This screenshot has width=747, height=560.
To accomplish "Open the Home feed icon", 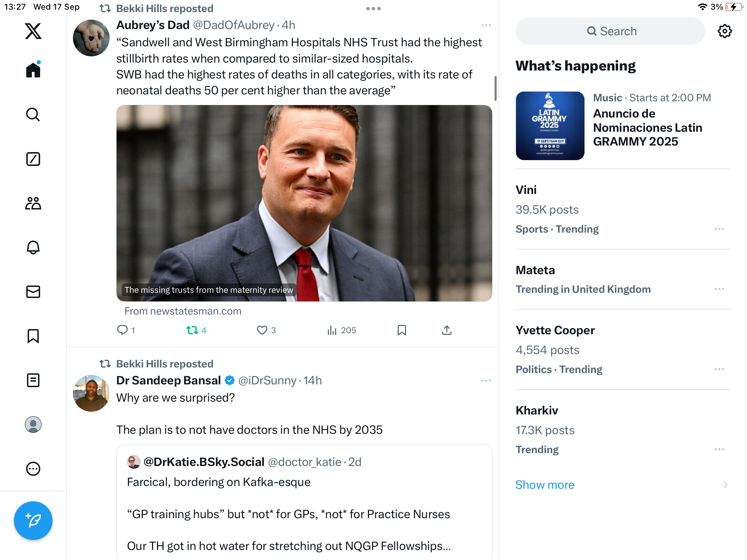I will coord(33,70).
